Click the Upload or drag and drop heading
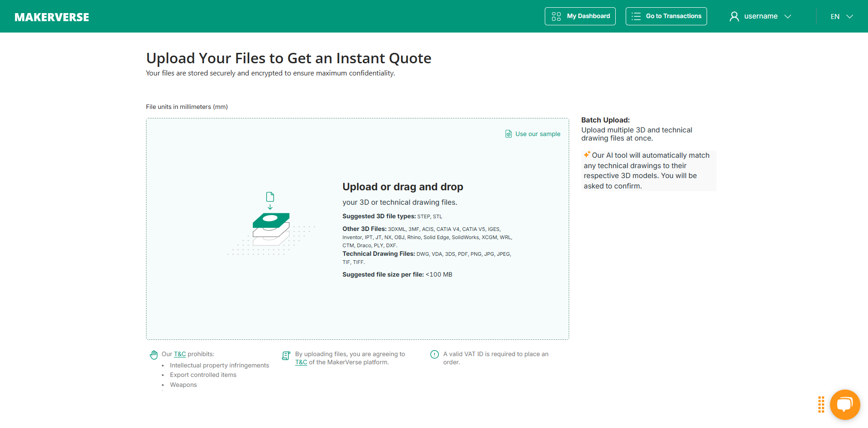Screen dimensions: 868x428 pyautogui.click(x=403, y=187)
